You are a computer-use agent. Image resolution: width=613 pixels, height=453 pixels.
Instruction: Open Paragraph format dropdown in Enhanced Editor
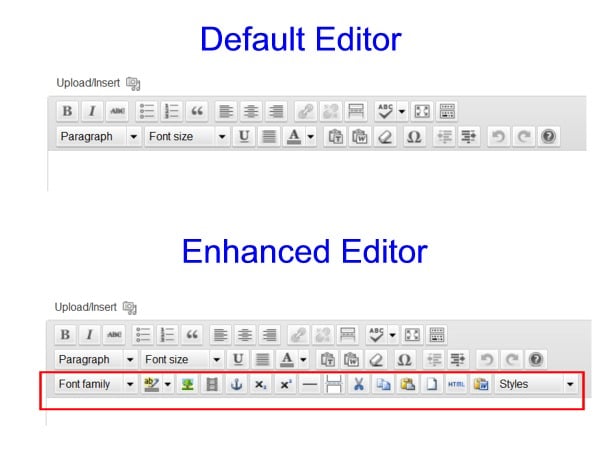point(95,359)
